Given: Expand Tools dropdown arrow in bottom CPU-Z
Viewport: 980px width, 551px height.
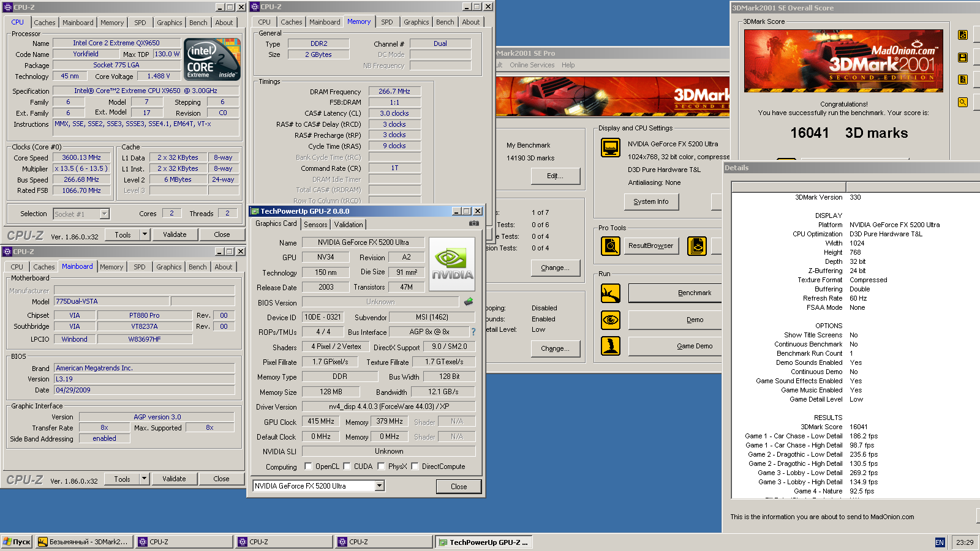Looking at the screenshot, I should [144, 479].
